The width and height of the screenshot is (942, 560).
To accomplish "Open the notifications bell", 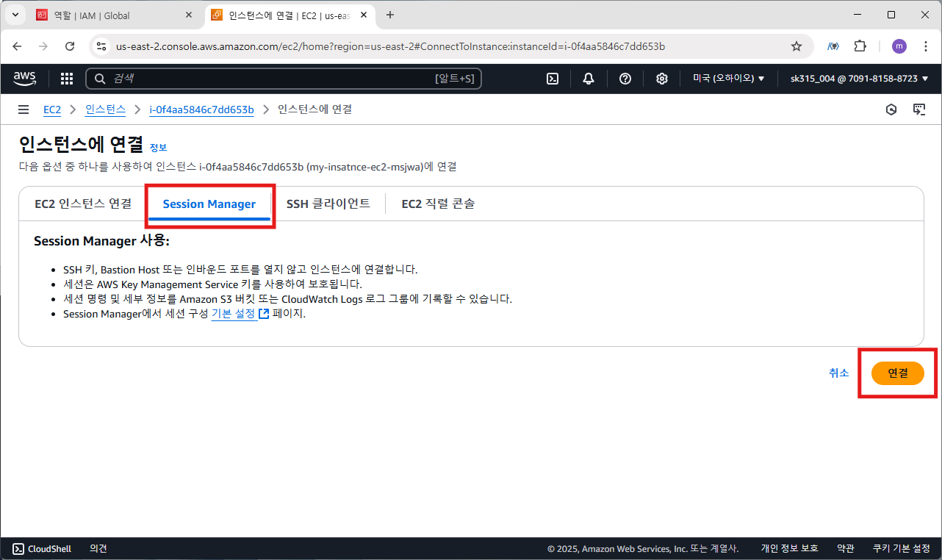I will pyautogui.click(x=589, y=79).
